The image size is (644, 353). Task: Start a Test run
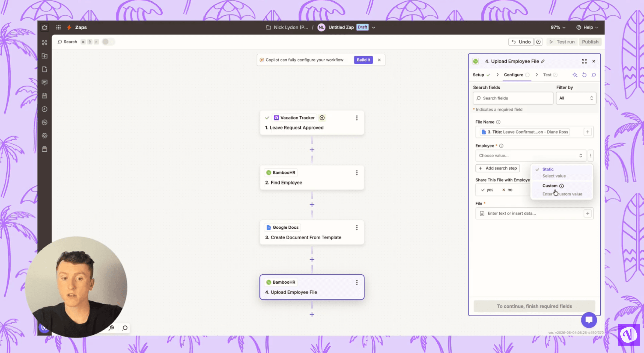tap(562, 42)
